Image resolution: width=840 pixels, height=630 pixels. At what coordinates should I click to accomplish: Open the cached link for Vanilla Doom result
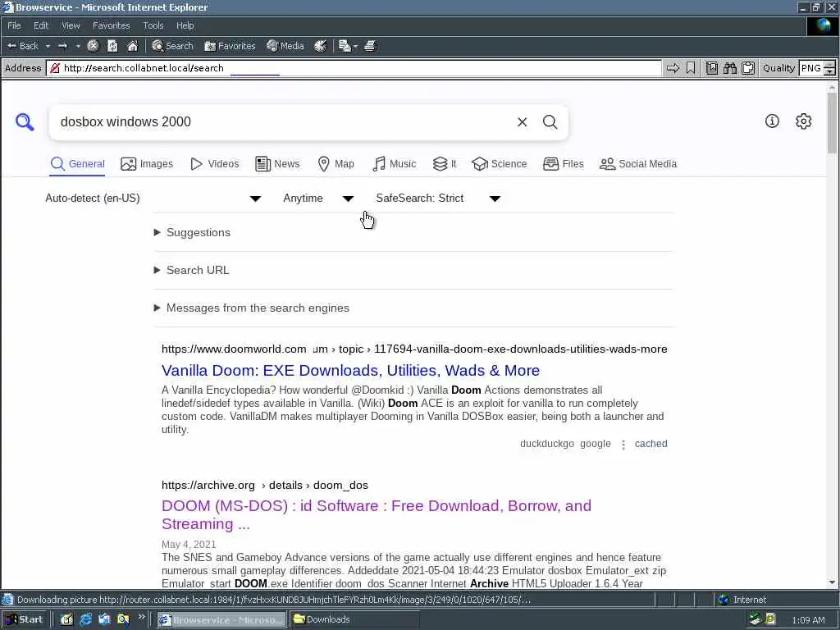coord(651,444)
